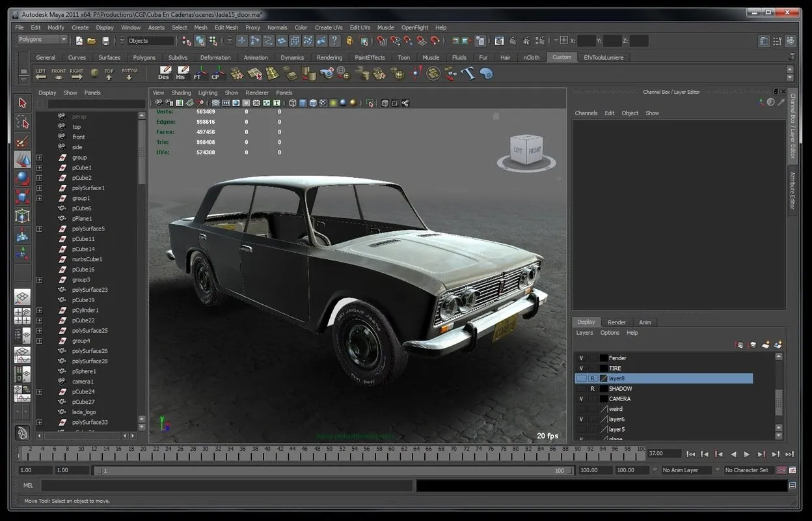Screen dimensions: 812x521
Task: Select the Rotate tool sphere icon
Action: pyautogui.click(x=23, y=178)
